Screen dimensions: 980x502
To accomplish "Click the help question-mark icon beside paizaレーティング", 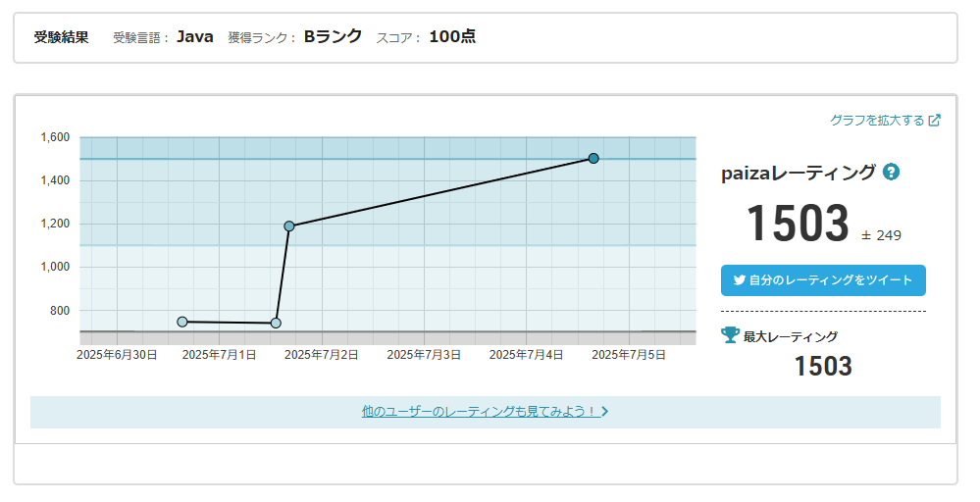I will [x=891, y=173].
